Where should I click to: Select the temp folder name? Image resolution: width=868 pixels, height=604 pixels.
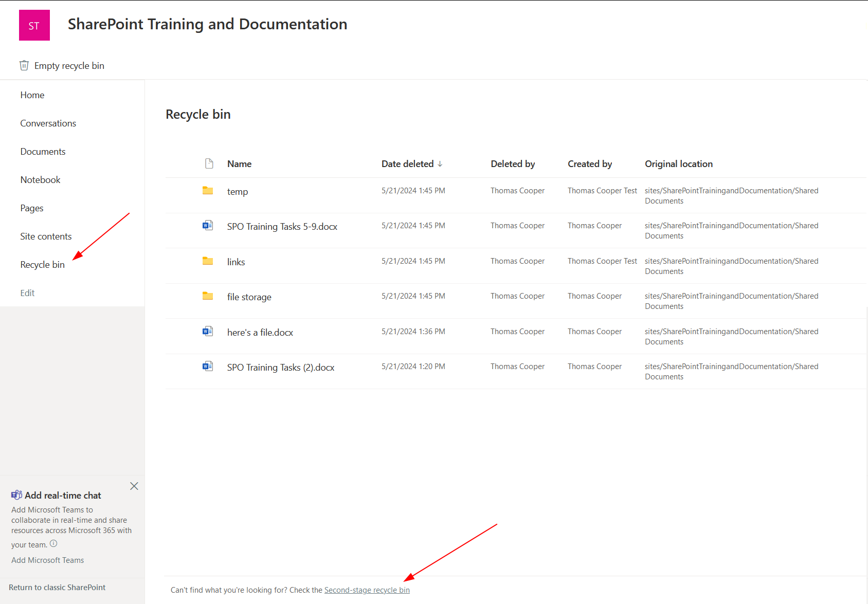pyautogui.click(x=238, y=192)
